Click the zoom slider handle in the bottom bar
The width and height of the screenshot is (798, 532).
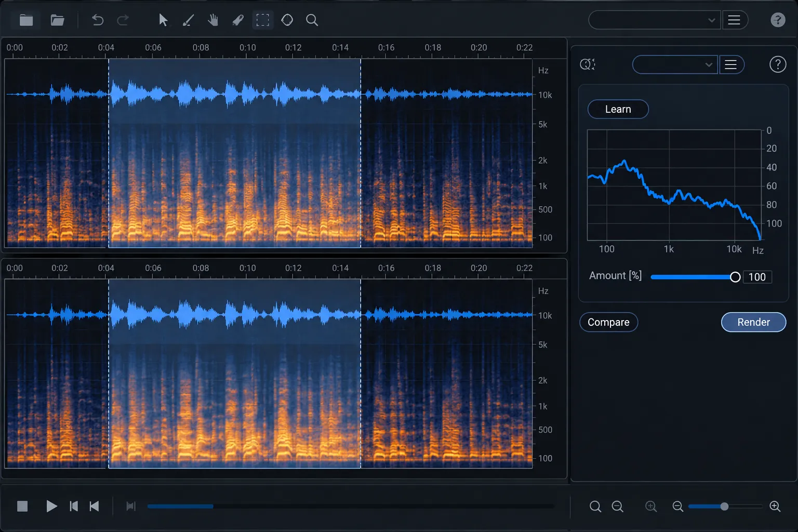pyautogui.click(x=724, y=507)
